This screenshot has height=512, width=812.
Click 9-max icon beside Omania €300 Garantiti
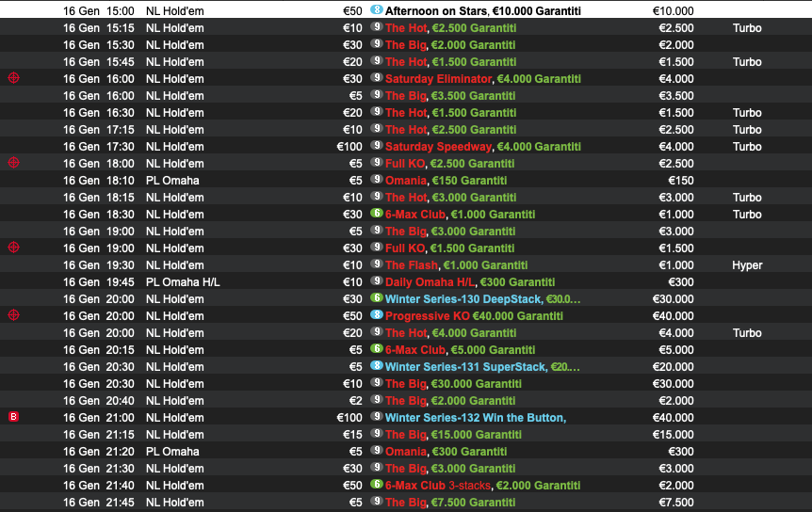pyautogui.click(x=377, y=451)
